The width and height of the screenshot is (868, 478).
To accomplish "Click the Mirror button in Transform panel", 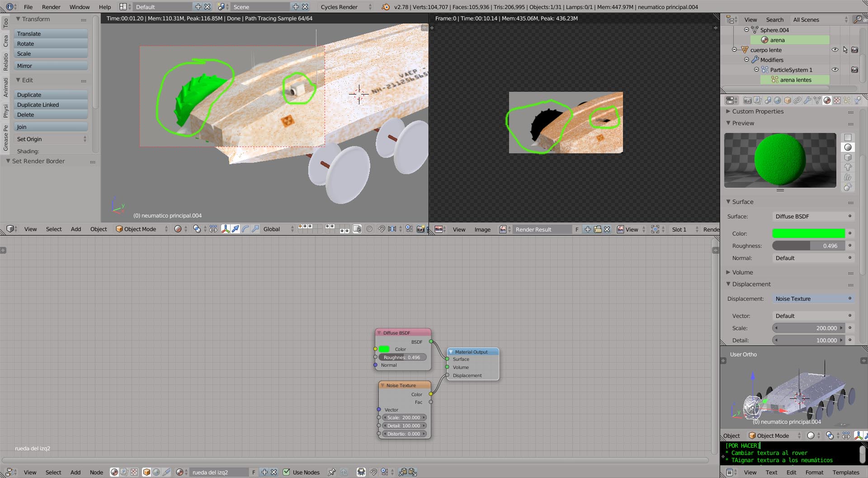I will [50, 66].
